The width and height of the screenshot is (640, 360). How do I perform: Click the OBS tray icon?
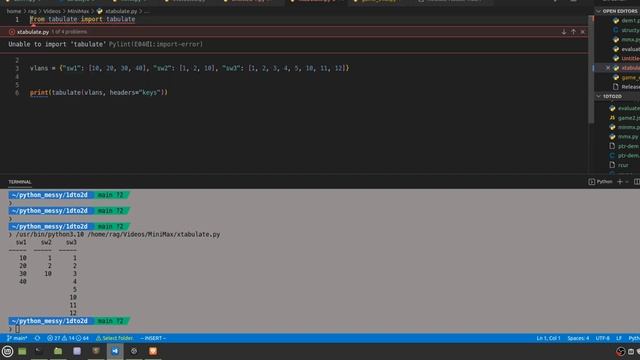click(620, 351)
